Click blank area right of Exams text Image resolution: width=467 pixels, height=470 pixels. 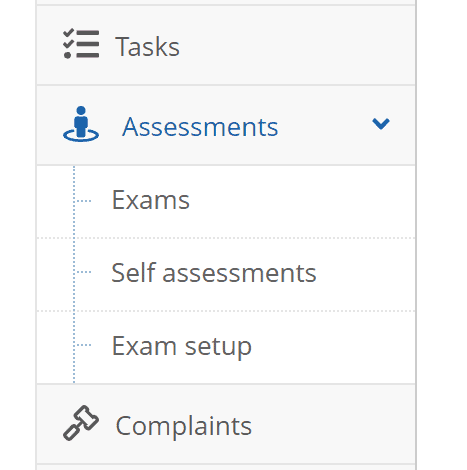point(300,201)
